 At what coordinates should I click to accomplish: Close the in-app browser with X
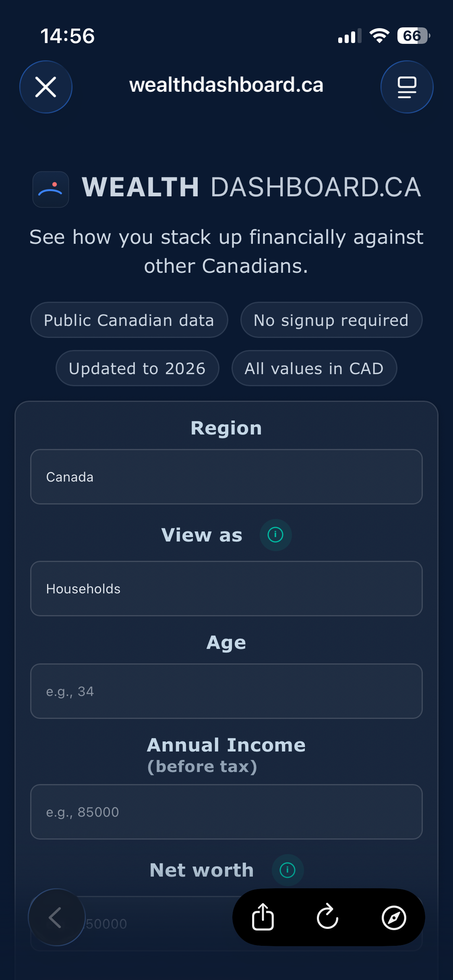click(46, 87)
